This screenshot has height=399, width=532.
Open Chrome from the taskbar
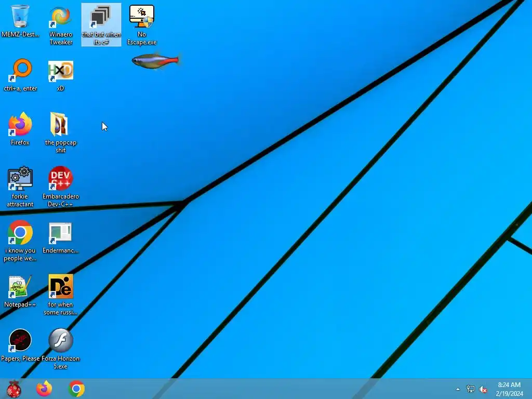click(76, 389)
